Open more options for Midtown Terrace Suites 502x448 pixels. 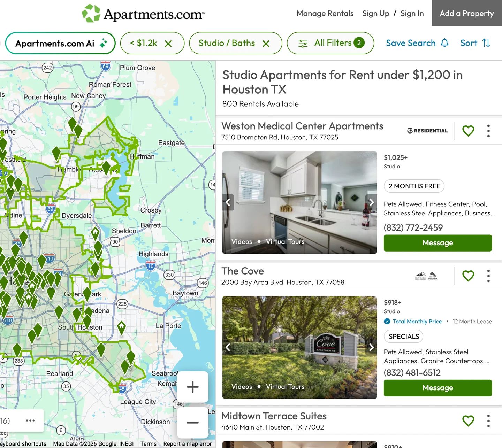coord(488,421)
